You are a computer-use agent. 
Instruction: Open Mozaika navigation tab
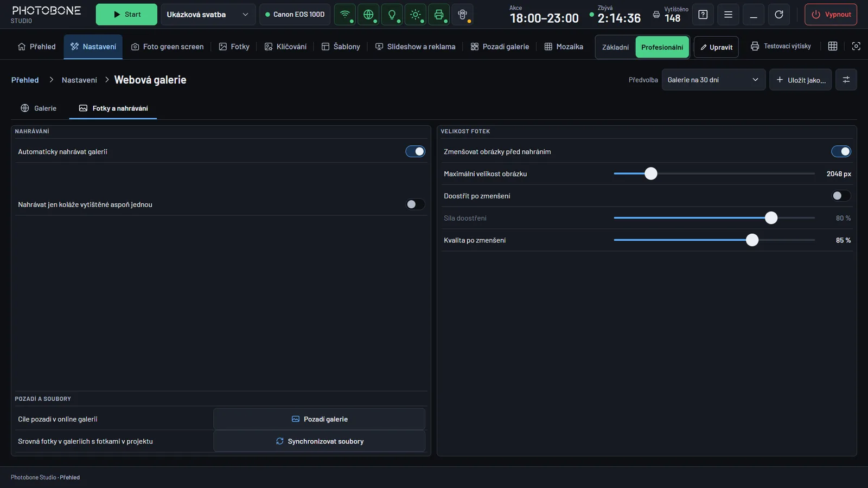pyautogui.click(x=564, y=47)
